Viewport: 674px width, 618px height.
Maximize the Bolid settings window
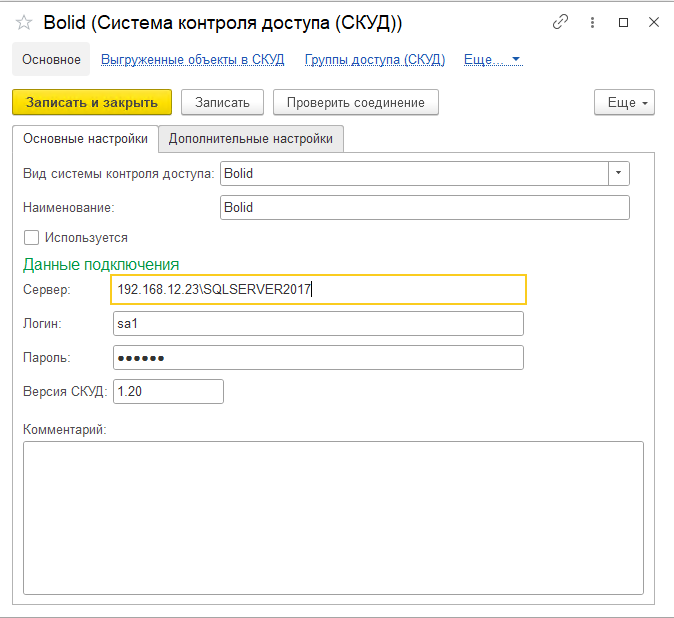[x=624, y=22]
